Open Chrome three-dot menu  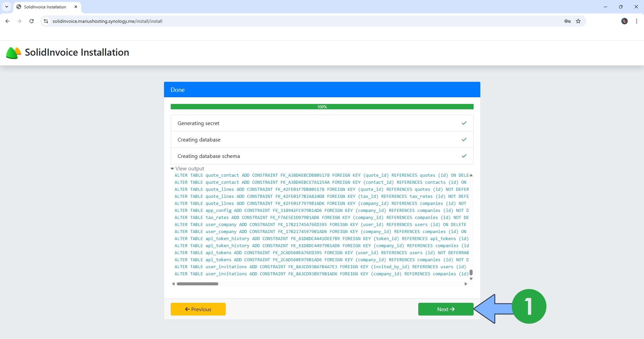pyautogui.click(x=637, y=21)
